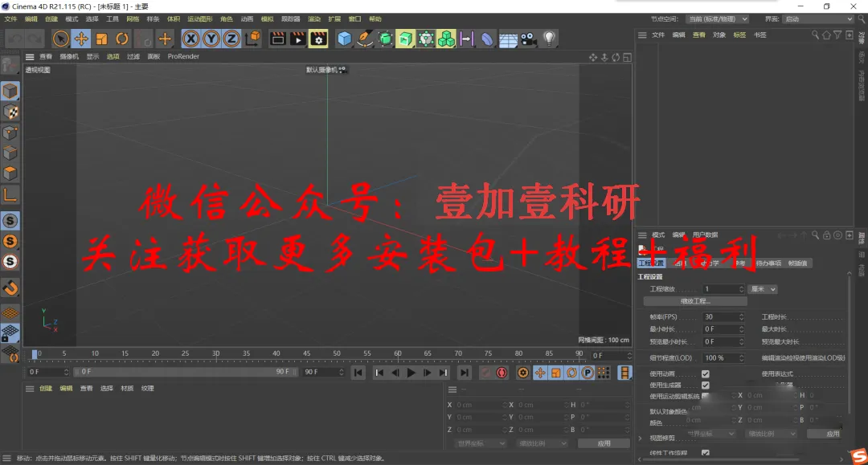The image size is (868, 465).
Task: Open ProRender viewport menu
Action: pyautogui.click(x=183, y=56)
